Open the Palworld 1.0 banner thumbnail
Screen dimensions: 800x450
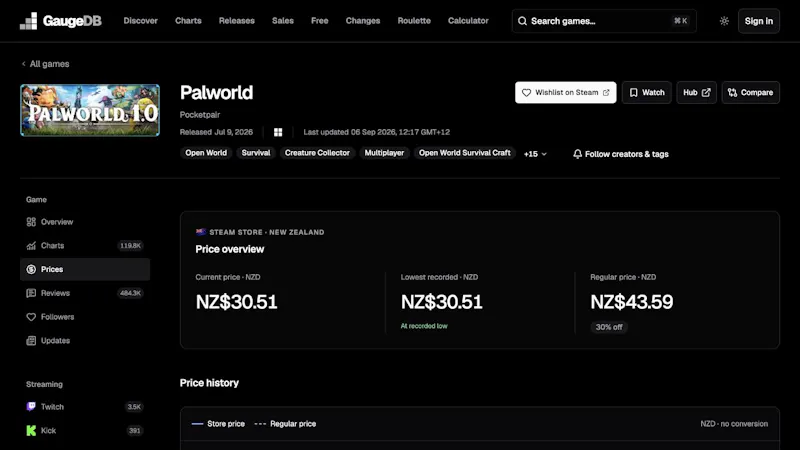(90, 110)
